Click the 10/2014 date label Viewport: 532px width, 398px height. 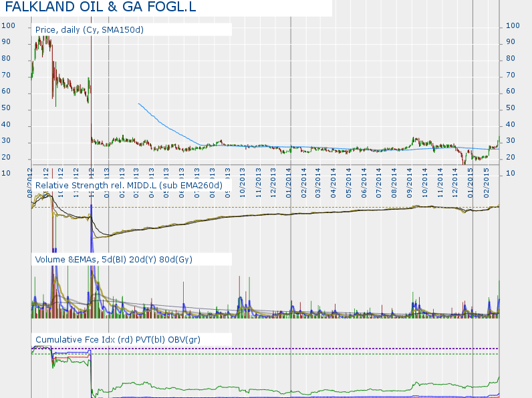[424, 183]
